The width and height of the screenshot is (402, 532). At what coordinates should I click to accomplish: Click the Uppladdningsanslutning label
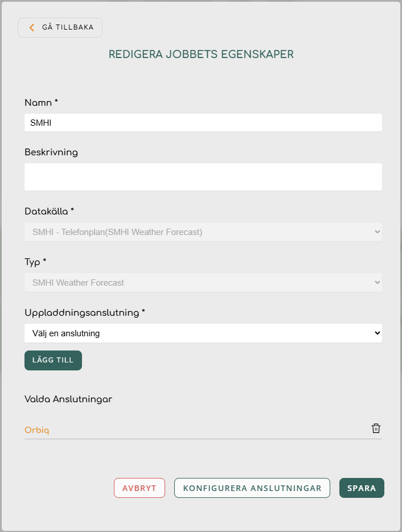[x=84, y=312]
